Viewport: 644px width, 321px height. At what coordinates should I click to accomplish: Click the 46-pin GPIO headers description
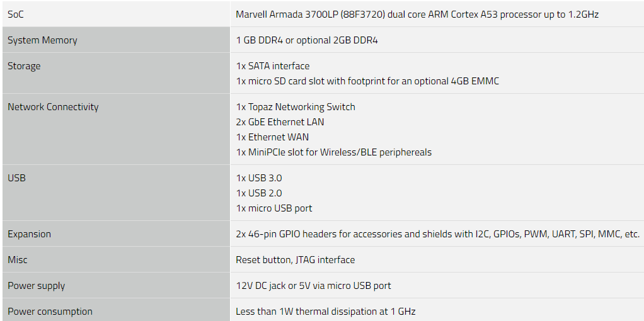[x=438, y=234]
